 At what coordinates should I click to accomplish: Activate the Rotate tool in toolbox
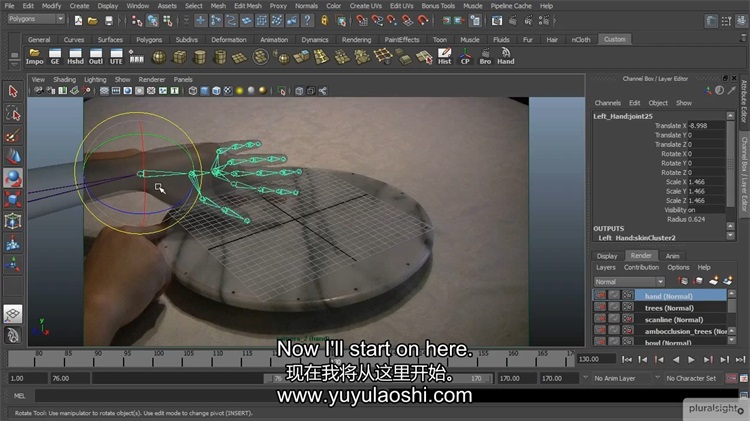pos(13,178)
